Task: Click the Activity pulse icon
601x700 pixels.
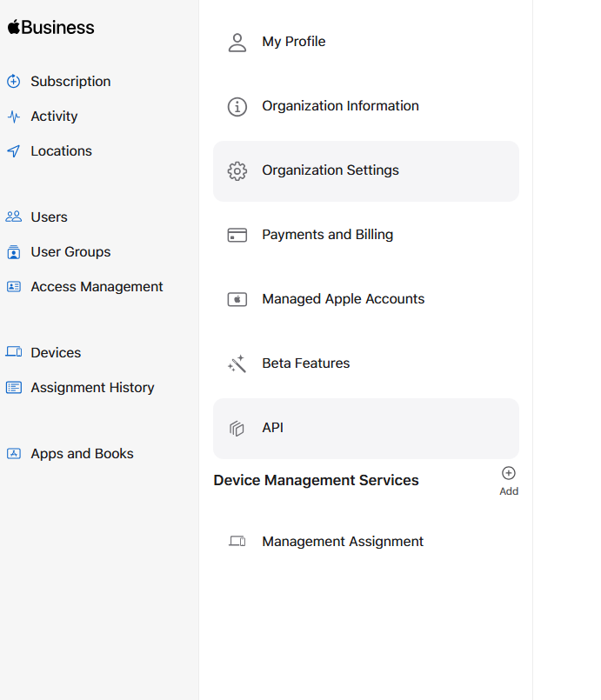Action: [13, 117]
